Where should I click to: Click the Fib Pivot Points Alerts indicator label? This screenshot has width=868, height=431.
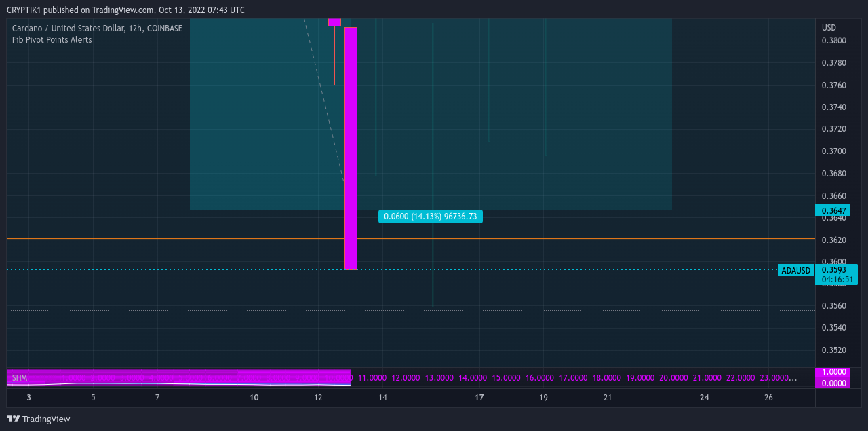click(x=52, y=40)
